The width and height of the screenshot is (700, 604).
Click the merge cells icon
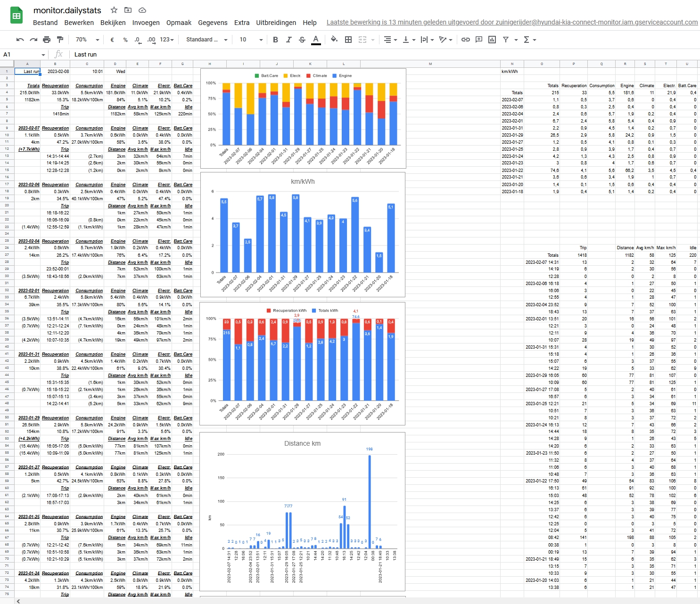(x=362, y=40)
